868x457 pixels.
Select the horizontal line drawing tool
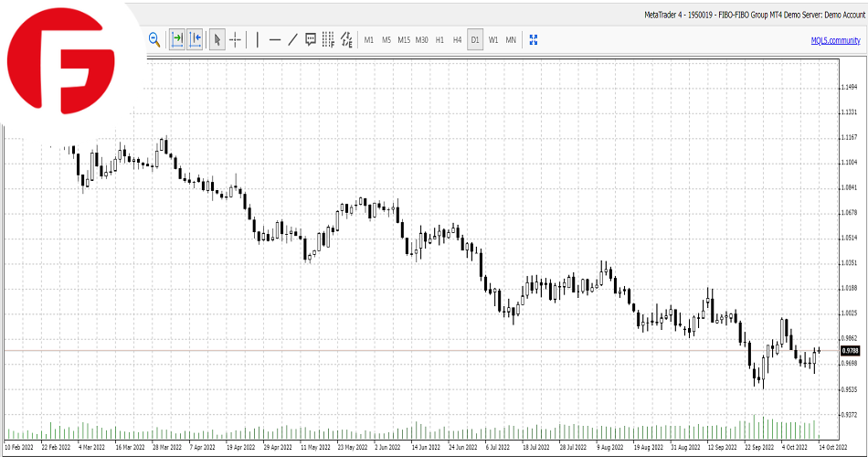tap(275, 39)
